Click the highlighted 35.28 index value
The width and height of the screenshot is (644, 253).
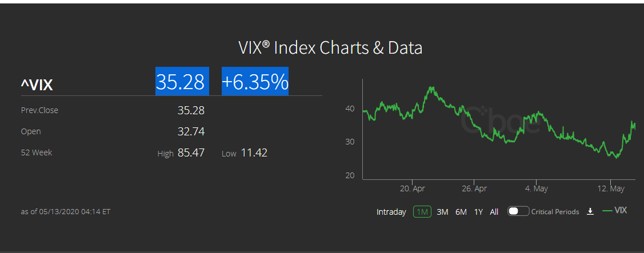(x=181, y=82)
